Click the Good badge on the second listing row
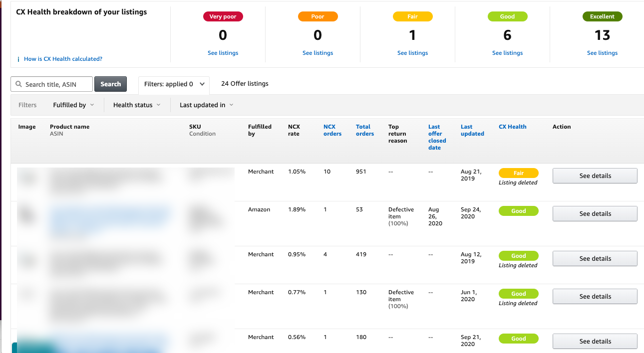644x353 pixels. click(518, 211)
